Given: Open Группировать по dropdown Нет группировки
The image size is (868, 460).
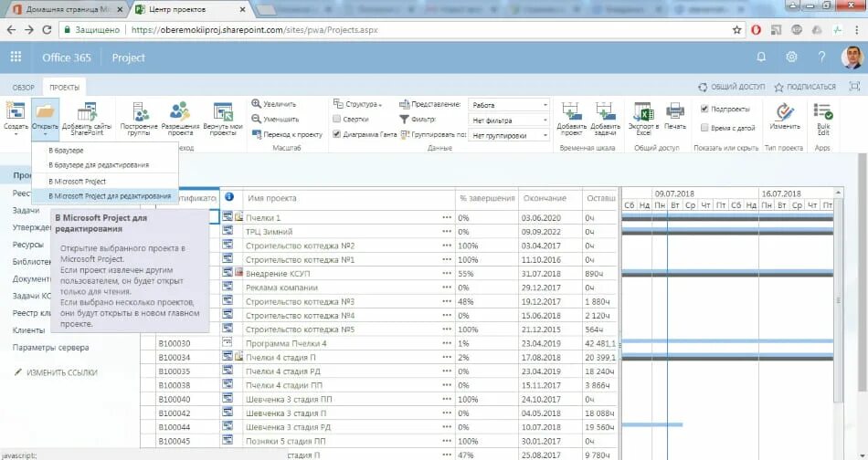Looking at the screenshot, I should click(509, 135).
